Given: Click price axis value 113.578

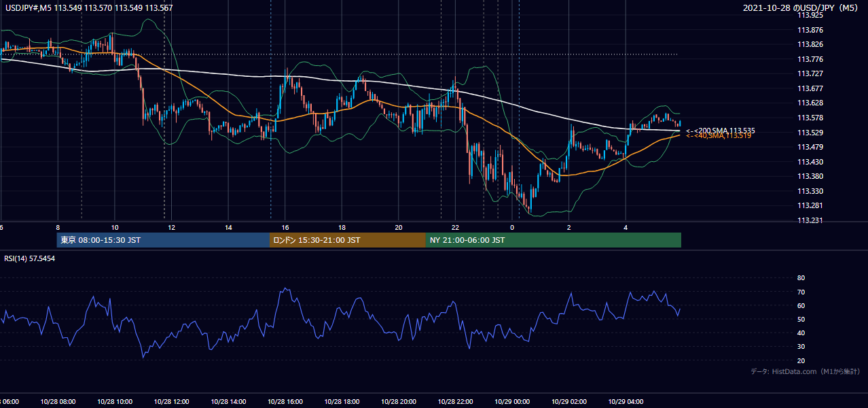Looking at the screenshot, I should tap(810, 118).
